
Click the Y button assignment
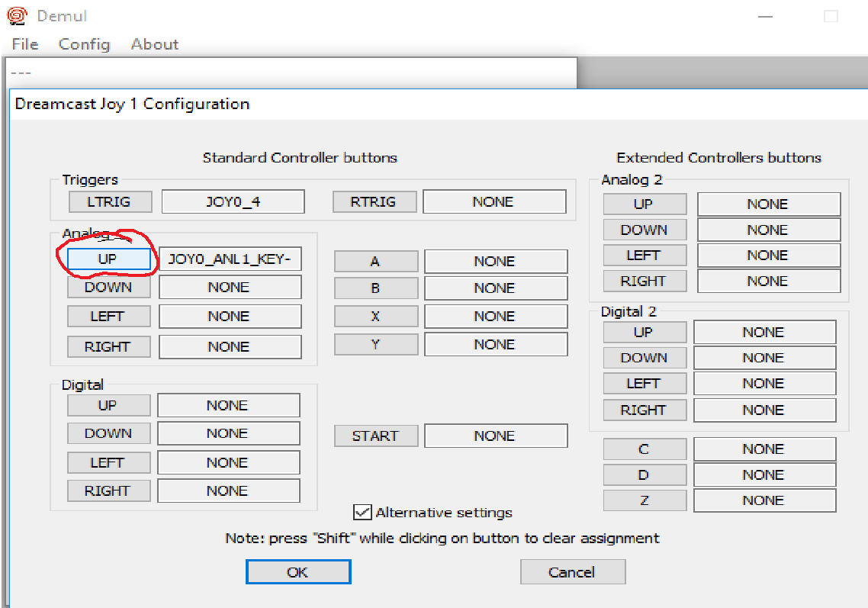(x=375, y=345)
